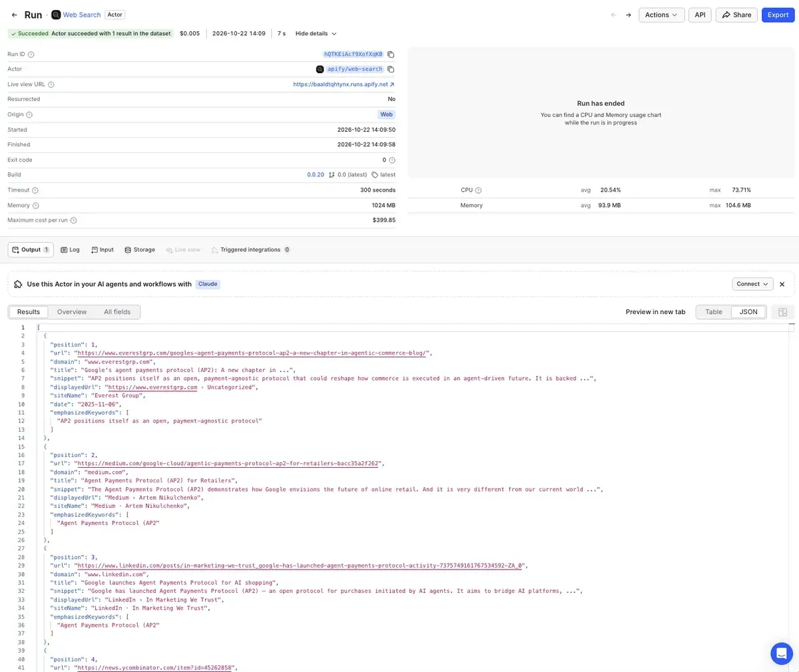Viewport: 799px width, 672px height.
Task: Click the latest build tag icon
Action: point(375,175)
